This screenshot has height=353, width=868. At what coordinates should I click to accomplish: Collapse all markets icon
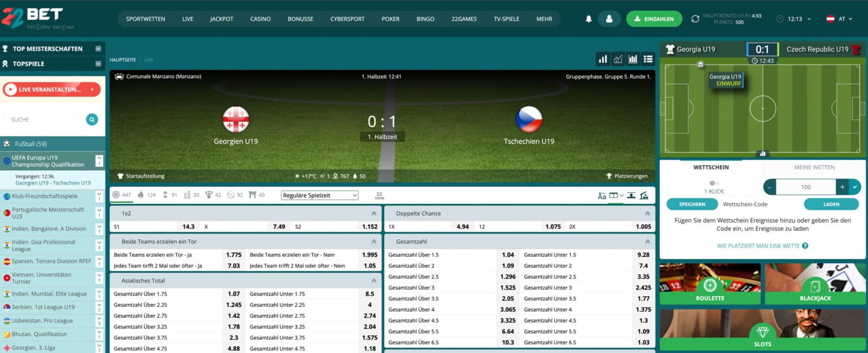pyautogui.click(x=631, y=195)
